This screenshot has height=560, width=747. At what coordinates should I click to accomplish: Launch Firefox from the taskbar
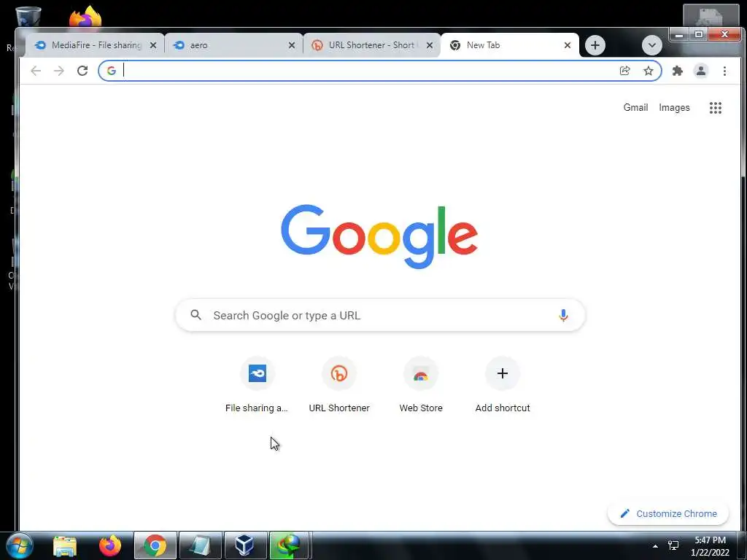pos(110,545)
